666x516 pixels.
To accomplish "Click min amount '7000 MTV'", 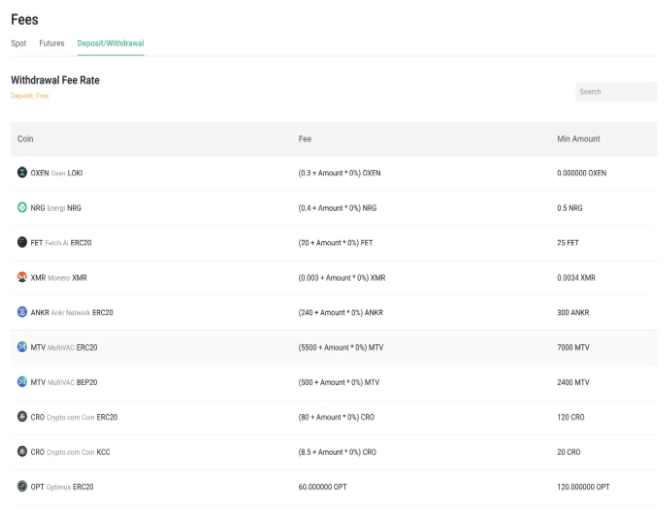I will point(573,347).
